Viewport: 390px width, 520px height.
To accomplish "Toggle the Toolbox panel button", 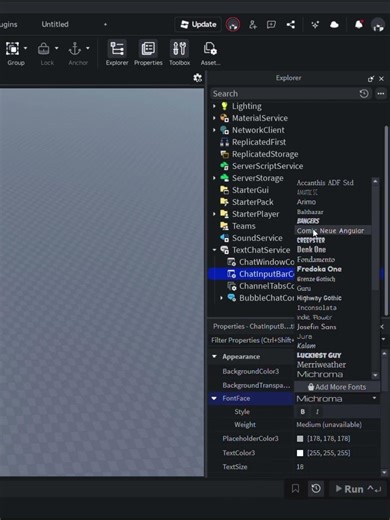I will [179, 53].
